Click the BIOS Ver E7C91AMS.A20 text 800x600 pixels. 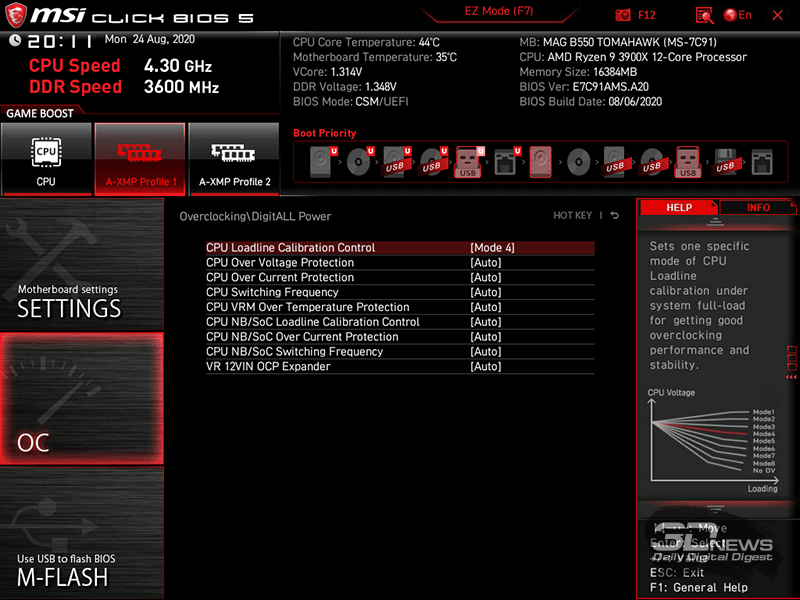pyautogui.click(x=584, y=87)
